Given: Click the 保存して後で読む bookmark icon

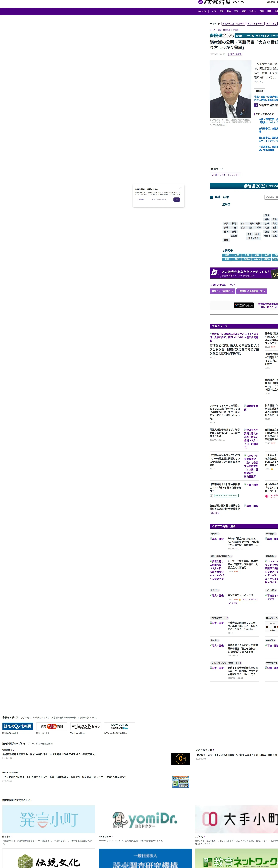Looking at the screenshot, I should [211, 285].
